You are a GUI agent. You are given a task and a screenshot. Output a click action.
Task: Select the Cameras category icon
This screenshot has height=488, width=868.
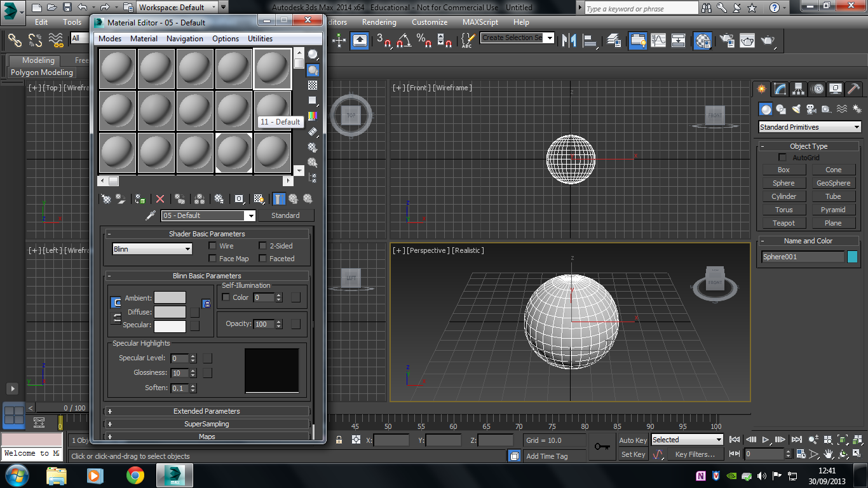tap(811, 109)
